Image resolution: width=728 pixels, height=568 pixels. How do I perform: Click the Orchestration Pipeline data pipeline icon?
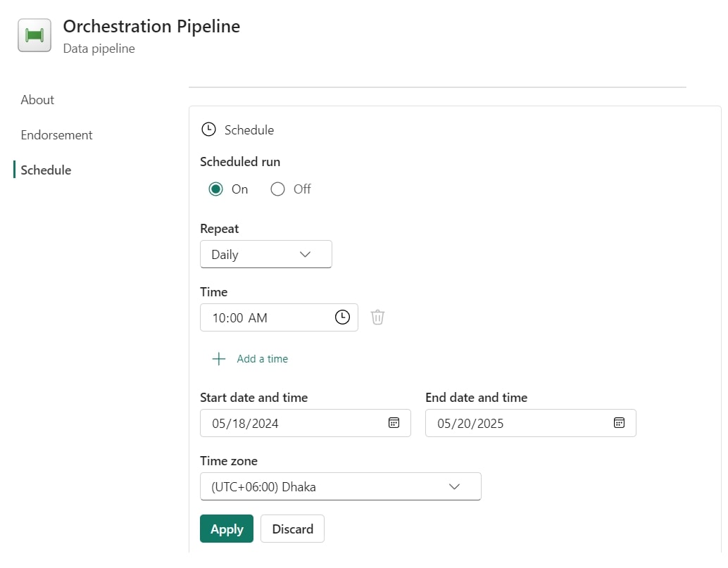click(34, 35)
